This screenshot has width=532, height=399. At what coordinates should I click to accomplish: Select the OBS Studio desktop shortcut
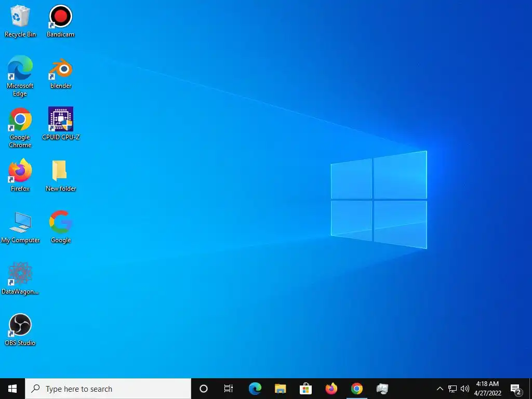click(x=20, y=329)
